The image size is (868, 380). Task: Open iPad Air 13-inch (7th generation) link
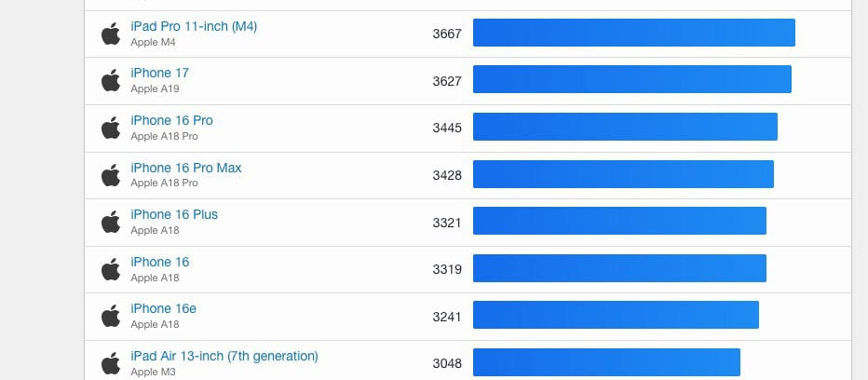click(x=224, y=356)
